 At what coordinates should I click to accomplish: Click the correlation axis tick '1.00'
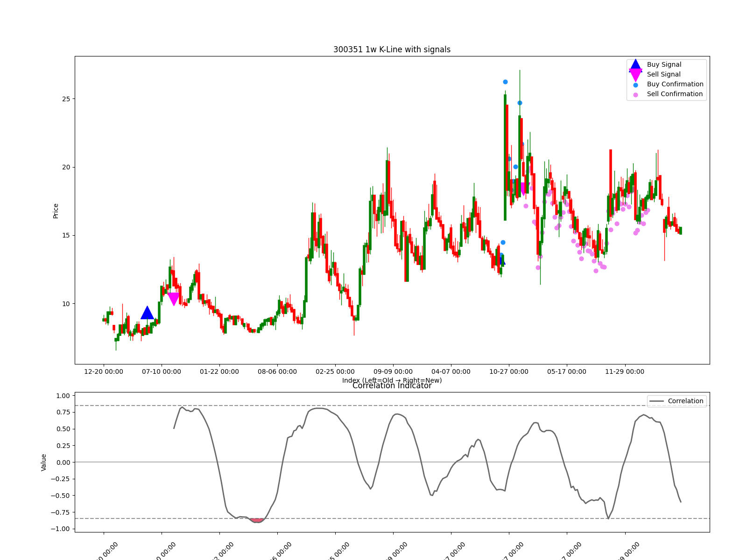click(x=63, y=396)
